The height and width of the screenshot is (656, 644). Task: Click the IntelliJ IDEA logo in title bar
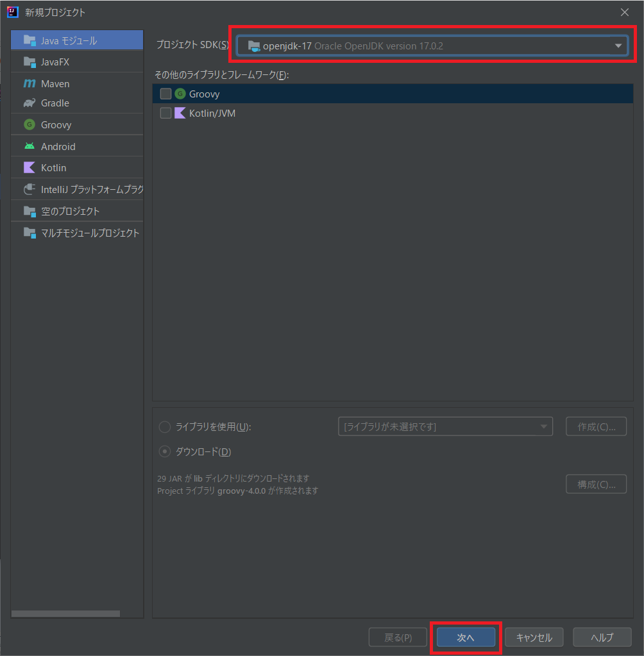(13, 12)
